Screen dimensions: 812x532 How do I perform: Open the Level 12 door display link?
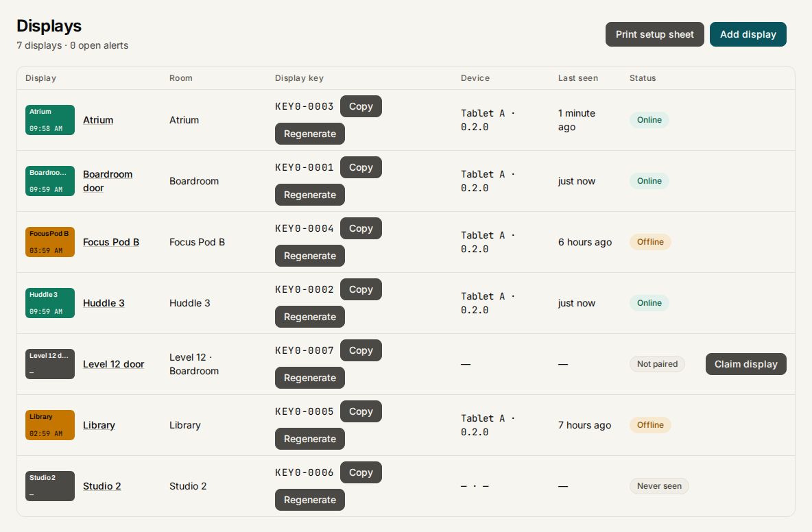click(x=113, y=364)
